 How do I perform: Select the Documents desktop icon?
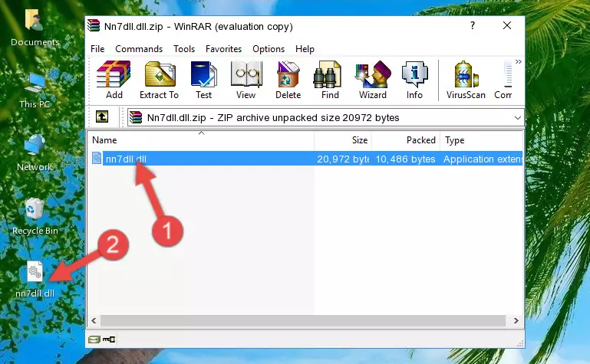35,28
